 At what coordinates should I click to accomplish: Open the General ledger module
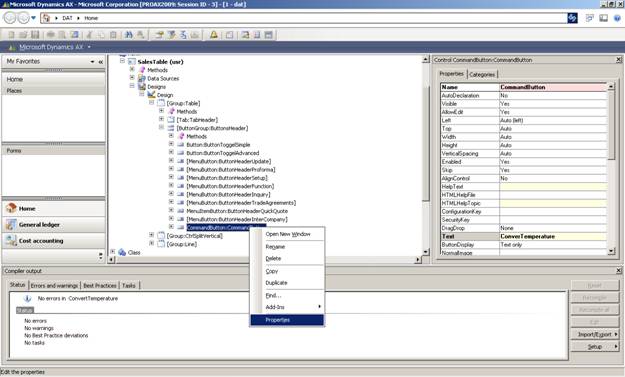pos(53,225)
